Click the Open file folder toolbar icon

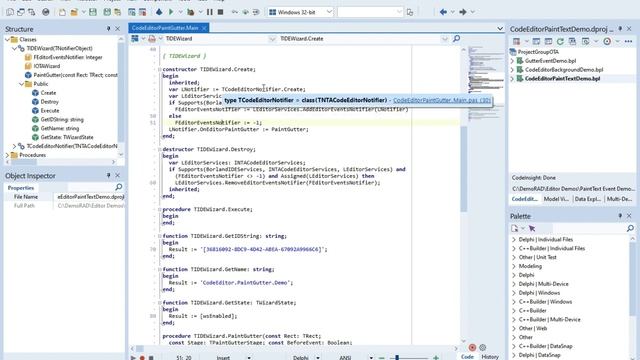pos(74,12)
